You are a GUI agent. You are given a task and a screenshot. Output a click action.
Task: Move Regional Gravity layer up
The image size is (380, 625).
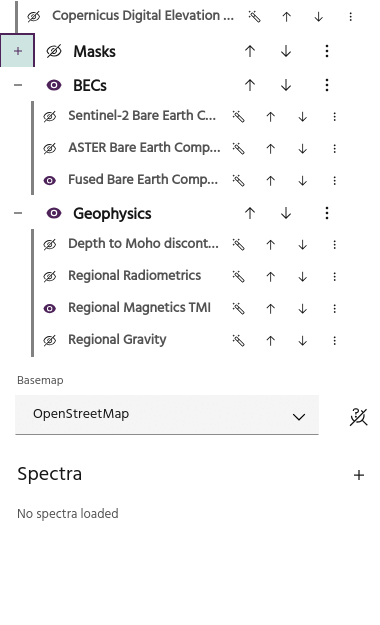pos(271,340)
